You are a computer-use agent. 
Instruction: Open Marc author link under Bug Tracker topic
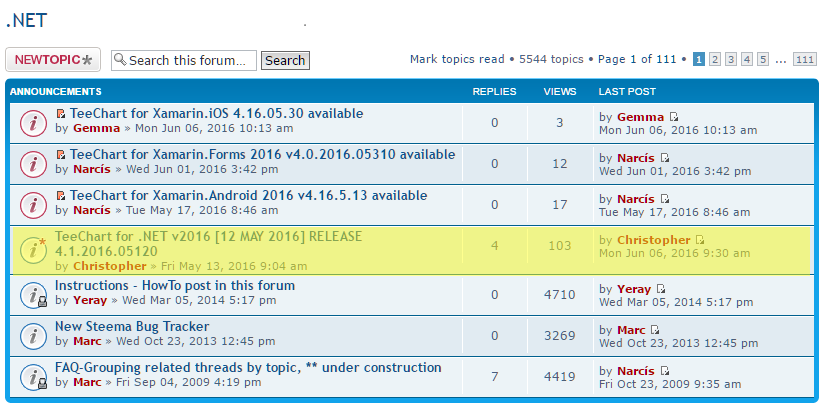(87, 341)
